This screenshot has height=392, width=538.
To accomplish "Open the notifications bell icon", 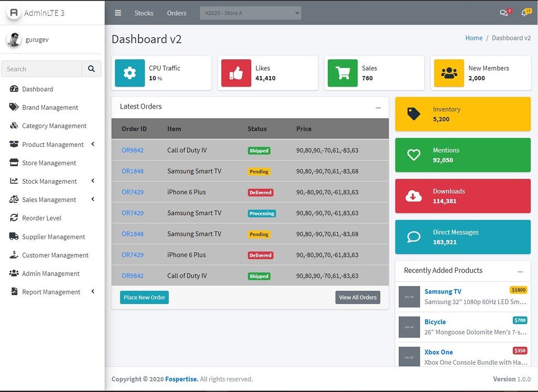I will coord(524,13).
